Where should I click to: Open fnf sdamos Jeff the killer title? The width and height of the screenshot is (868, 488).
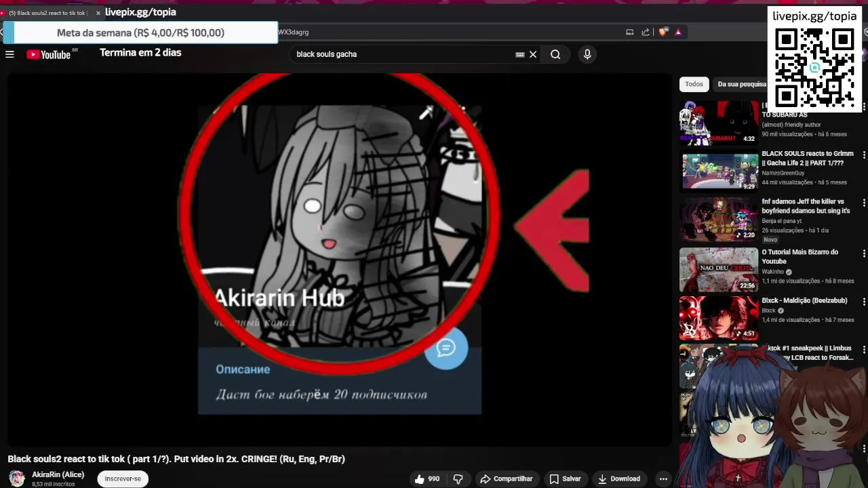coord(806,206)
